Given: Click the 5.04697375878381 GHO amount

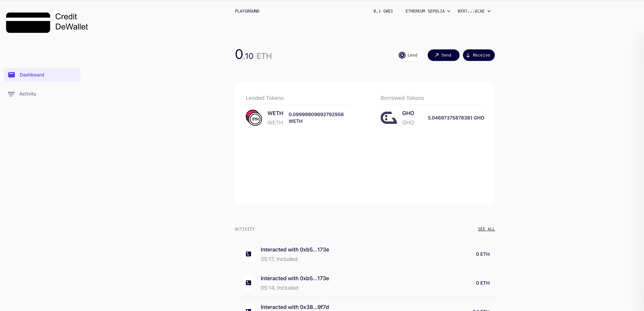Looking at the screenshot, I should pyautogui.click(x=456, y=118).
